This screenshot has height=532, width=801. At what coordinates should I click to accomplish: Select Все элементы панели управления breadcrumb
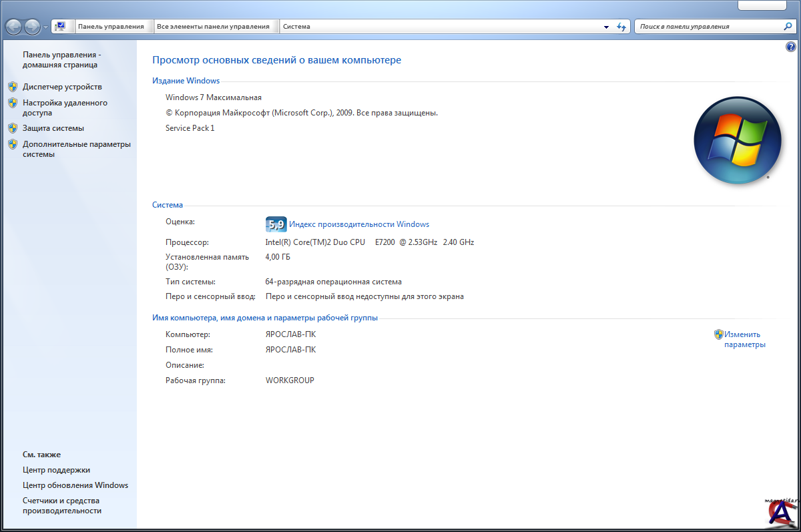coord(213,27)
